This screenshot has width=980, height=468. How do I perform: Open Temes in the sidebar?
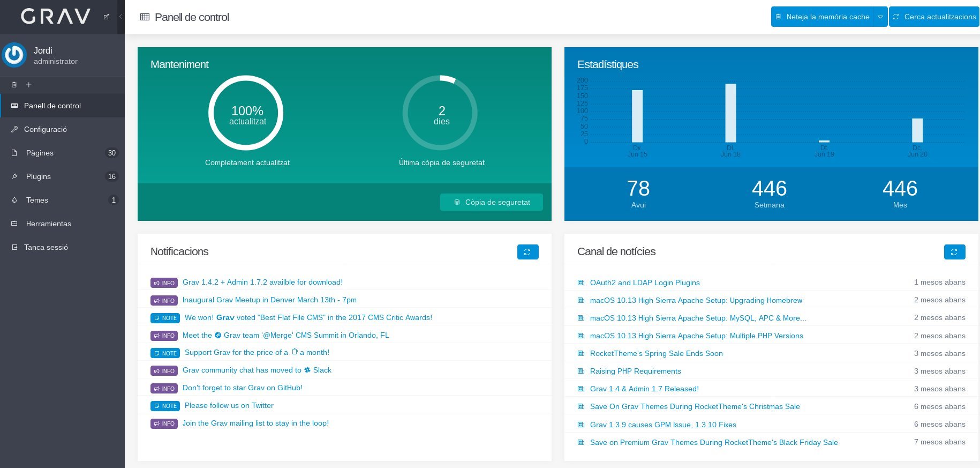62,200
